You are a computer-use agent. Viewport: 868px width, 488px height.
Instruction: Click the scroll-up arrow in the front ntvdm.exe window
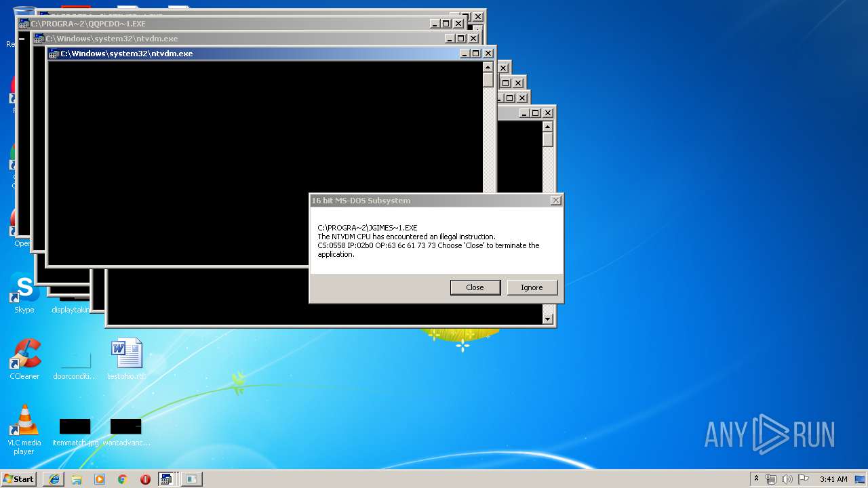pyautogui.click(x=488, y=67)
